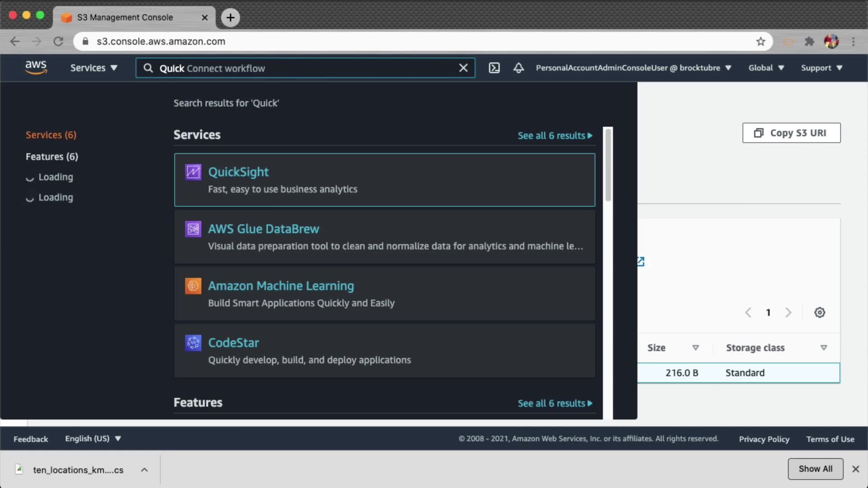Open the notifications bell
Viewport: 868px width, 488px height.
(x=519, y=68)
